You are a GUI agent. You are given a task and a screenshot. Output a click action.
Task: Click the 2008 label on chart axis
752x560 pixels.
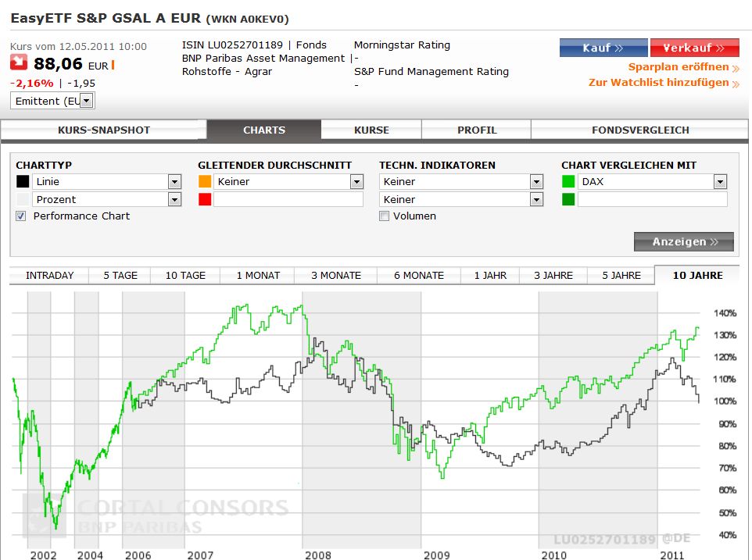tap(317, 555)
